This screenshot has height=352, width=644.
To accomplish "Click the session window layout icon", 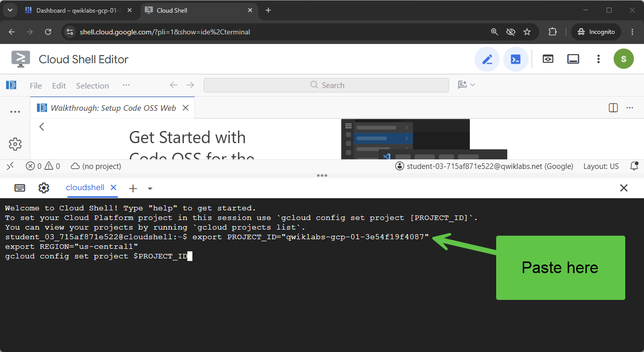I will [x=573, y=59].
